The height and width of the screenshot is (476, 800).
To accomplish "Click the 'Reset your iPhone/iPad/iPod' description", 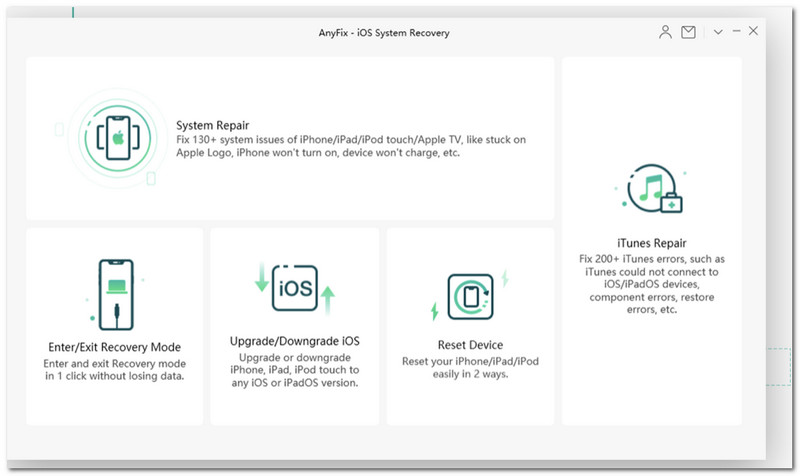I will pos(470,368).
